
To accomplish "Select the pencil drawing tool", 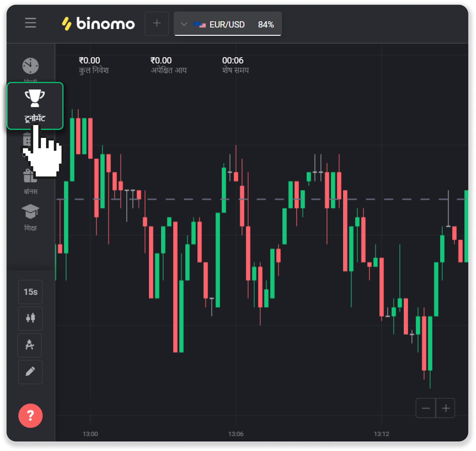I will tap(30, 372).
